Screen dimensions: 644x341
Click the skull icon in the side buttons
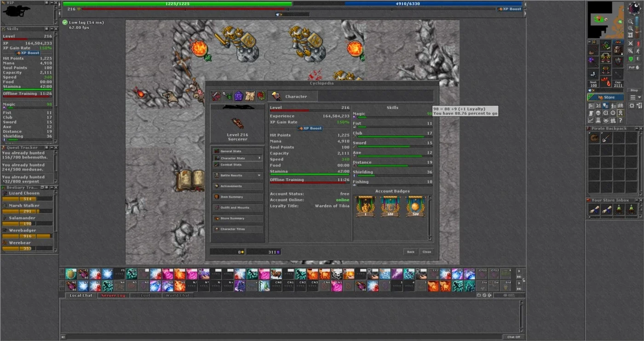point(598,113)
